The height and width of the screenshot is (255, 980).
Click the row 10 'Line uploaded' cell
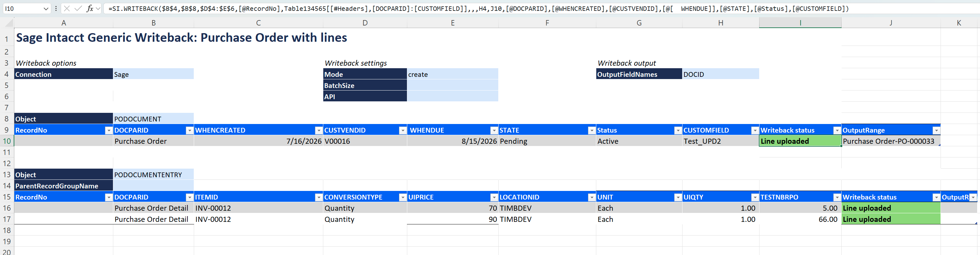coord(800,141)
